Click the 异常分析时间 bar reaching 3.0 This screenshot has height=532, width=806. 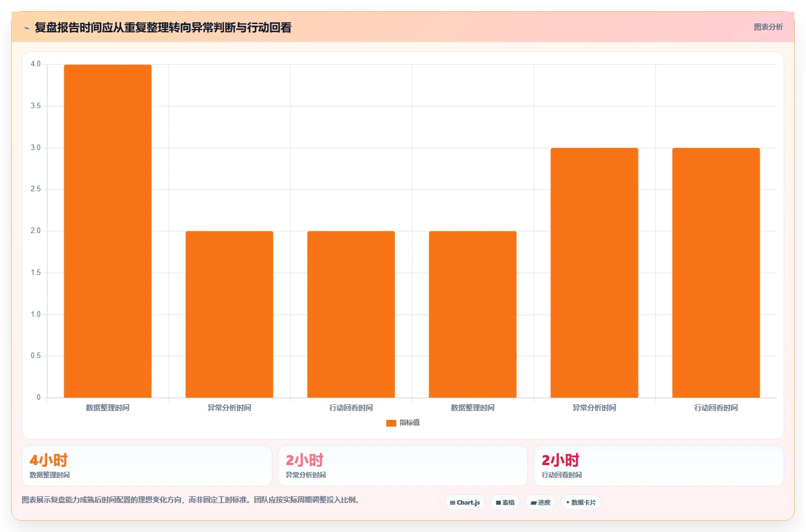point(594,273)
